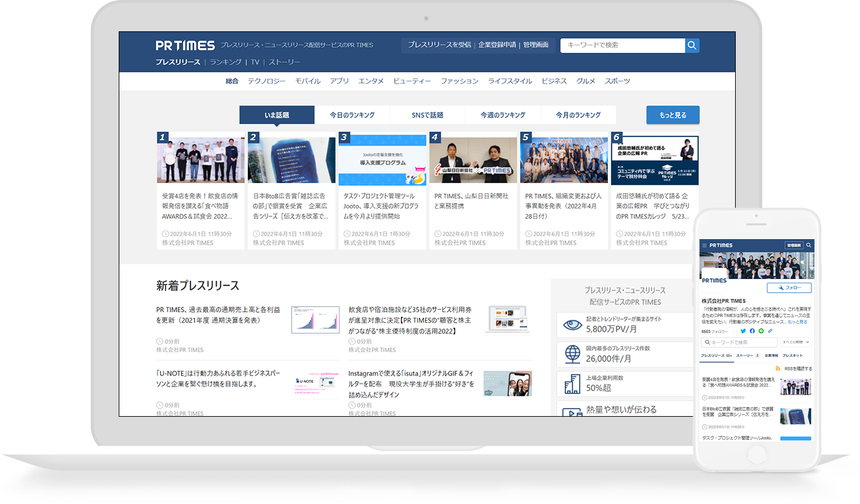
Task: Focus the キーワードで検索 field on phone
Action: (x=739, y=342)
